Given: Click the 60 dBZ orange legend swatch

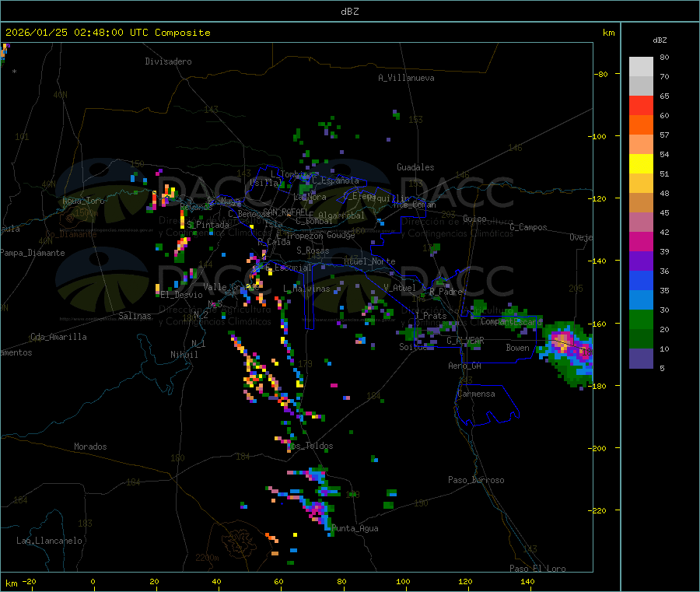Looking at the screenshot, I should coord(641,125).
